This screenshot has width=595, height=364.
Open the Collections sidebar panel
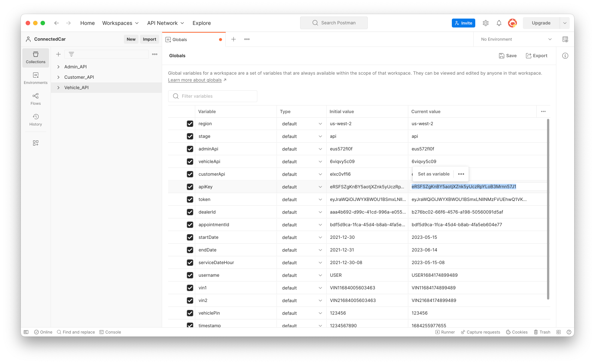pos(36,58)
